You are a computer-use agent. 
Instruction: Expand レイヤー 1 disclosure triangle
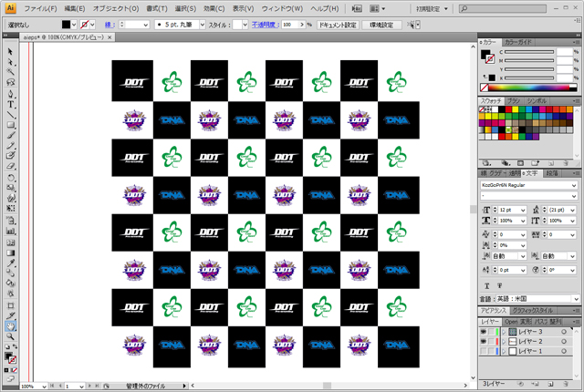(x=504, y=351)
